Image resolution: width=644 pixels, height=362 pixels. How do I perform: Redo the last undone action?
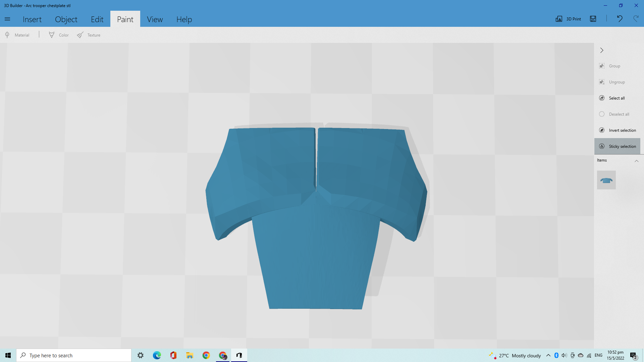coord(636,19)
